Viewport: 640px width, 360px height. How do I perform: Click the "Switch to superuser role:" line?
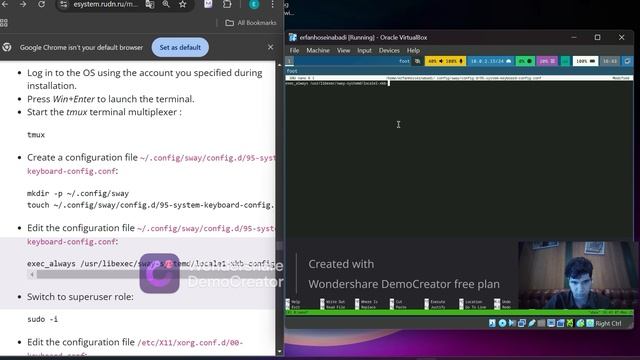[x=80, y=297]
